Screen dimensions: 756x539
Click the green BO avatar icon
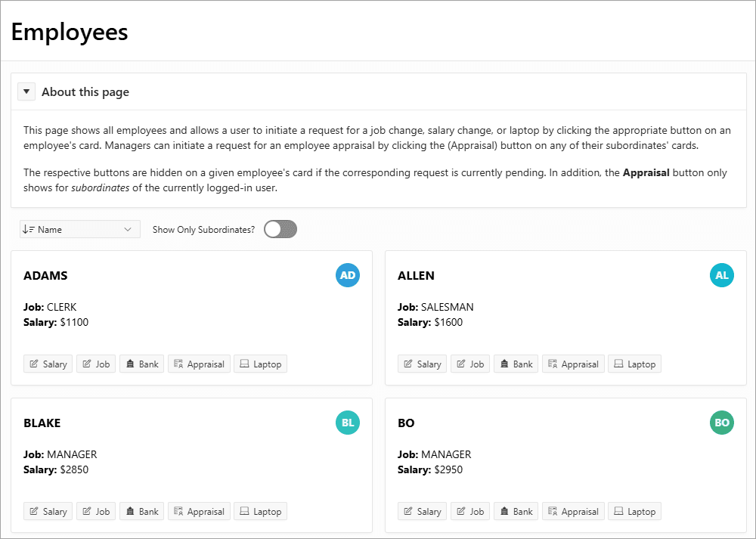point(722,423)
